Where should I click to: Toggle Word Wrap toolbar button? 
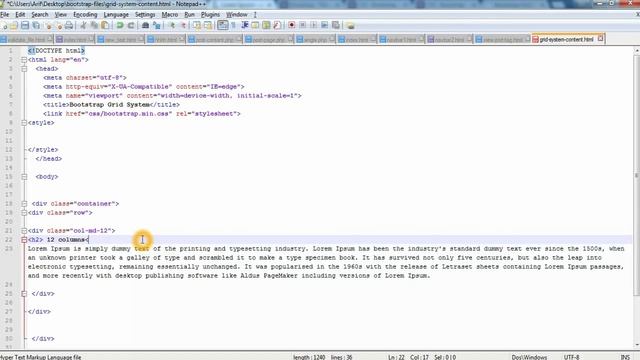click(223, 26)
